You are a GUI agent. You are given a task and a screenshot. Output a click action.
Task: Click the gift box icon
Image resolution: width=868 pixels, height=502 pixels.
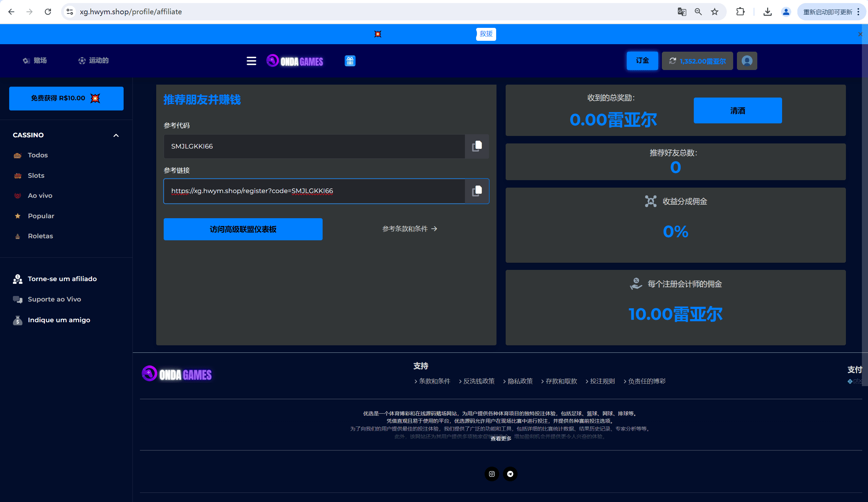[x=350, y=61]
